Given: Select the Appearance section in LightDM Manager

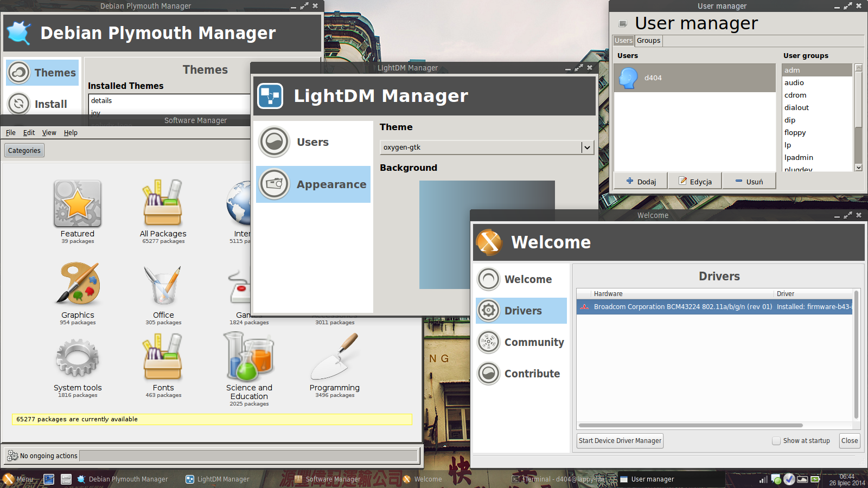Looking at the screenshot, I should pos(313,184).
